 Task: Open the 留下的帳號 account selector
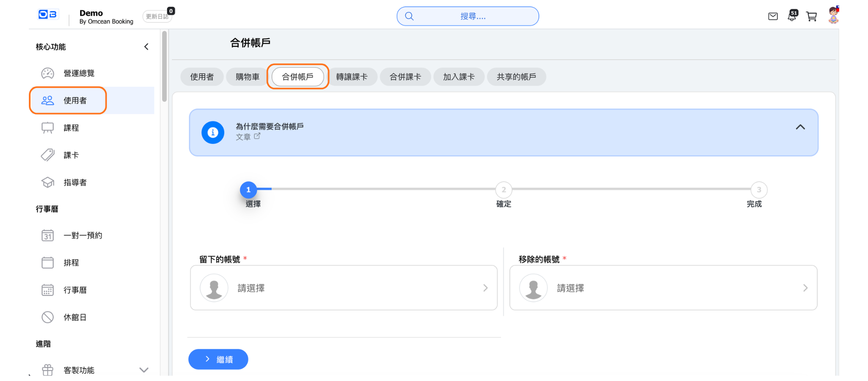pos(343,288)
